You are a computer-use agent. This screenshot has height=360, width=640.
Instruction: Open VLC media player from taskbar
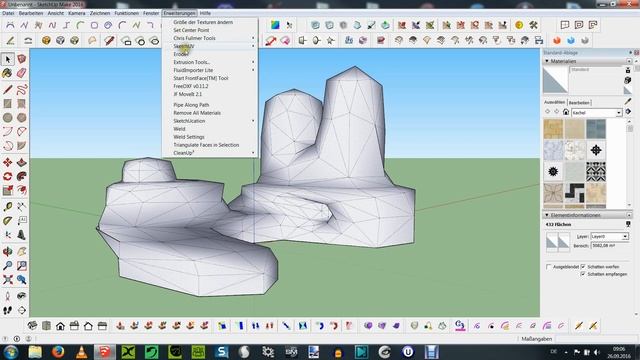click(x=81, y=352)
